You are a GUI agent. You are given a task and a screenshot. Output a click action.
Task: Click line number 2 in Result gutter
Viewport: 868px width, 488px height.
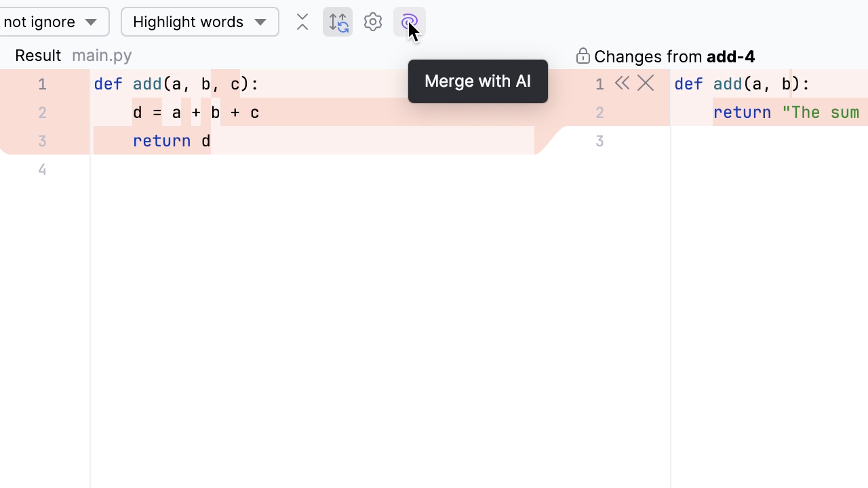pos(42,113)
